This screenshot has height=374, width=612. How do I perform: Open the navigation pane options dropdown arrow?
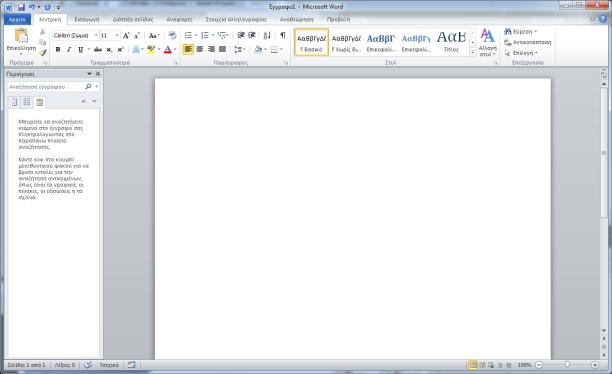(x=89, y=74)
